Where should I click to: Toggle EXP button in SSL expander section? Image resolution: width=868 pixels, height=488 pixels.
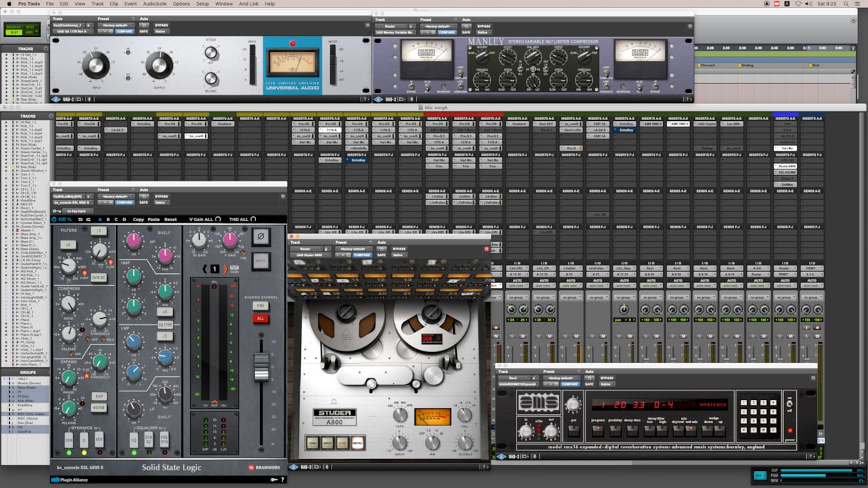pos(99,396)
